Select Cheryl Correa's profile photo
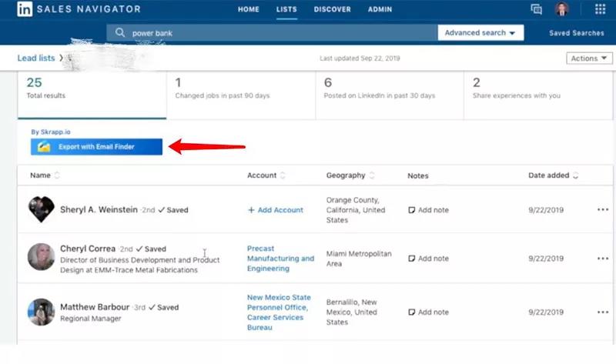Image resolution: width=616 pixels, height=364 pixels. pyautogui.click(x=41, y=257)
